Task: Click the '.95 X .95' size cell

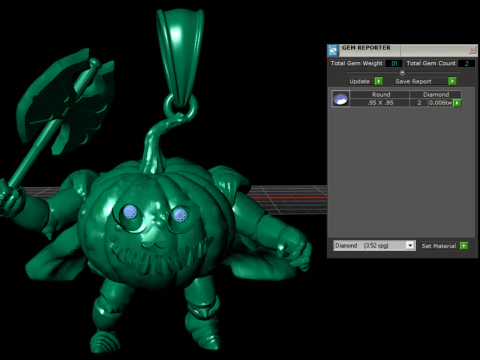Action: (x=380, y=103)
